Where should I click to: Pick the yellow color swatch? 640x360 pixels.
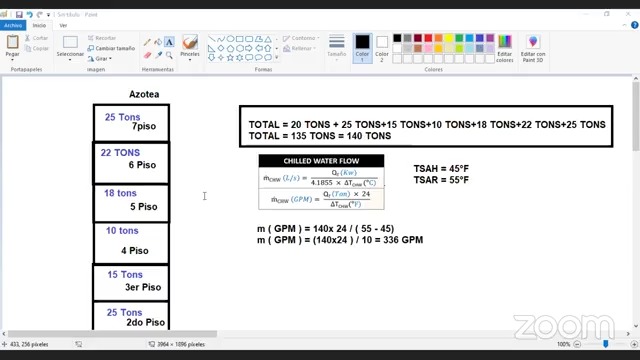[x=449, y=38]
